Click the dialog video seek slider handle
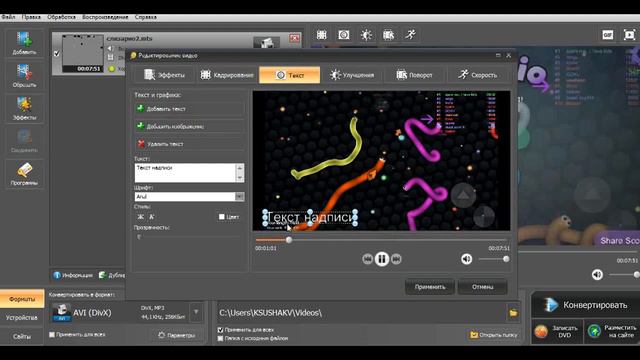The image size is (640, 360). pos(289,240)
